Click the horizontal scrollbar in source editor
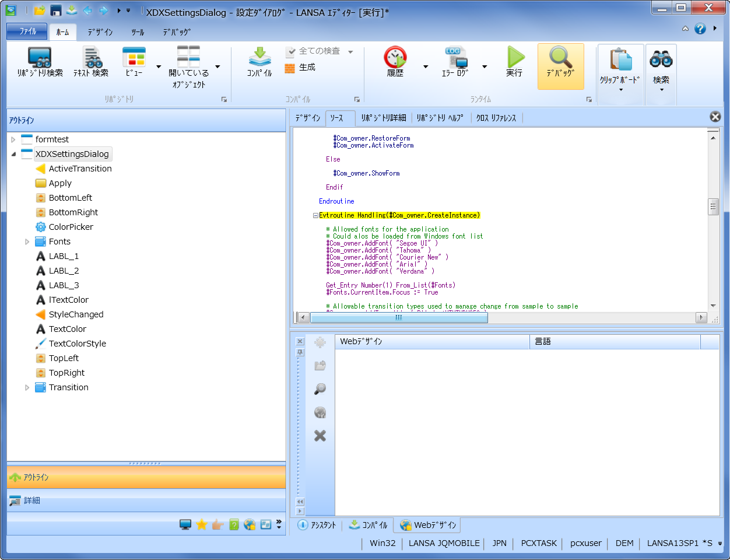Image resolution: width=730 pixels, height=560 pixels. [399, 317]
